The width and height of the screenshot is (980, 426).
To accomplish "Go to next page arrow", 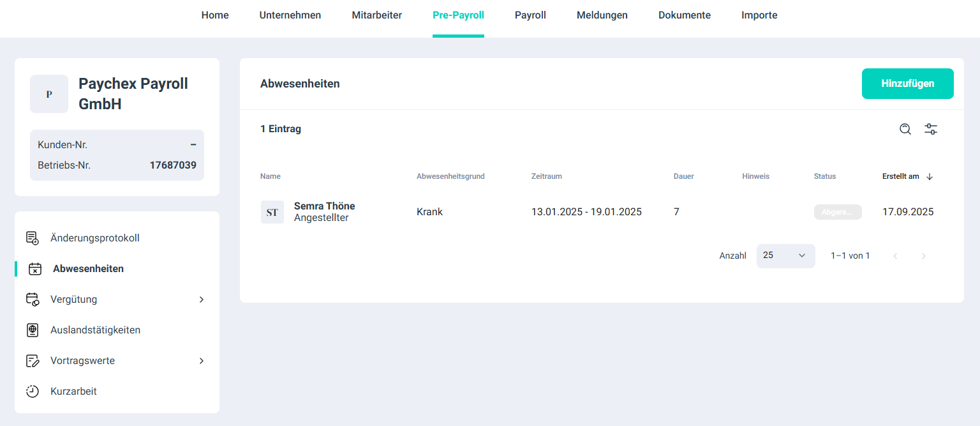I will pyautogui.click(x=923, y=256).
